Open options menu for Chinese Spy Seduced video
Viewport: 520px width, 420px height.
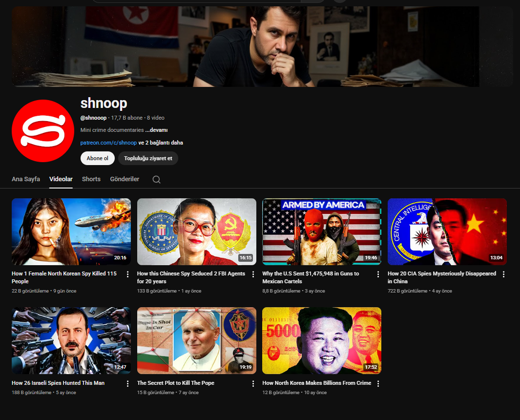(x=253, y=274)
